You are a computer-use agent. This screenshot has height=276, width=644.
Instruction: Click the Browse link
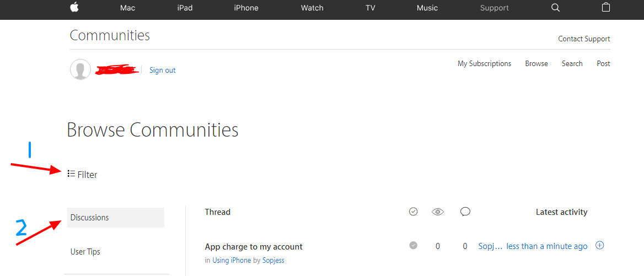(536, 63)
